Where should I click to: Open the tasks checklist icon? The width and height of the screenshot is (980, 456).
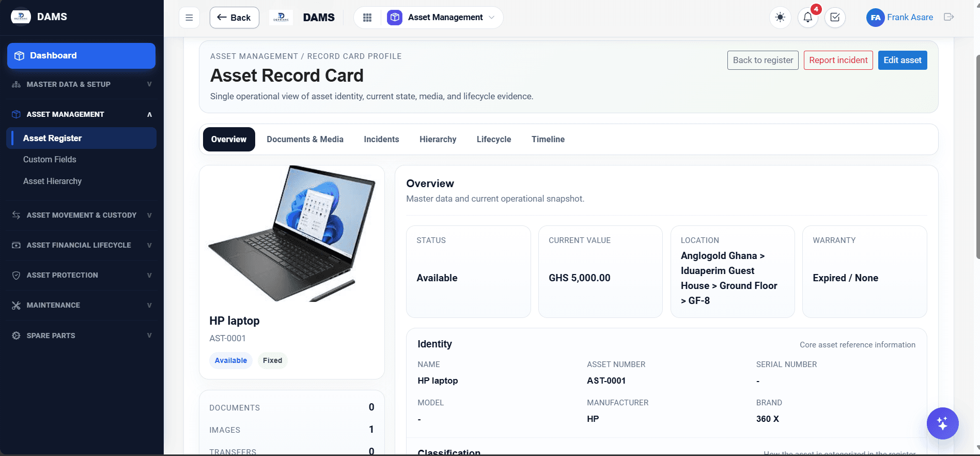[835, 18]
